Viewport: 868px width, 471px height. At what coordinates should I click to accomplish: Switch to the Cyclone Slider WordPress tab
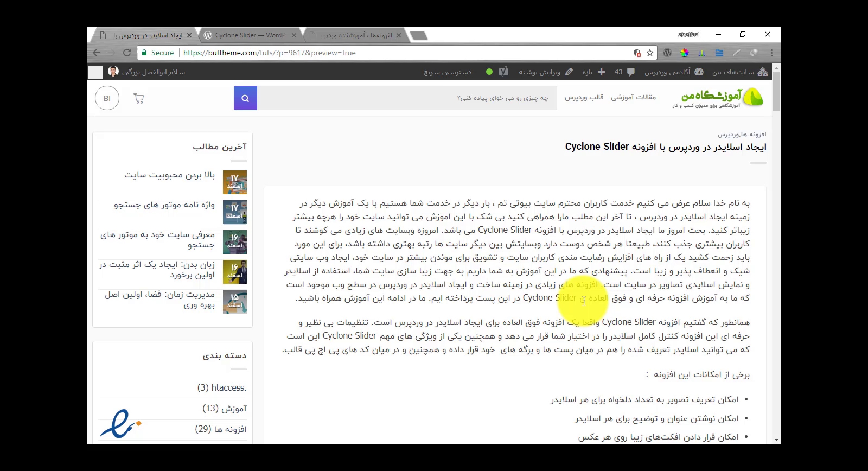(x=250, y=35)
